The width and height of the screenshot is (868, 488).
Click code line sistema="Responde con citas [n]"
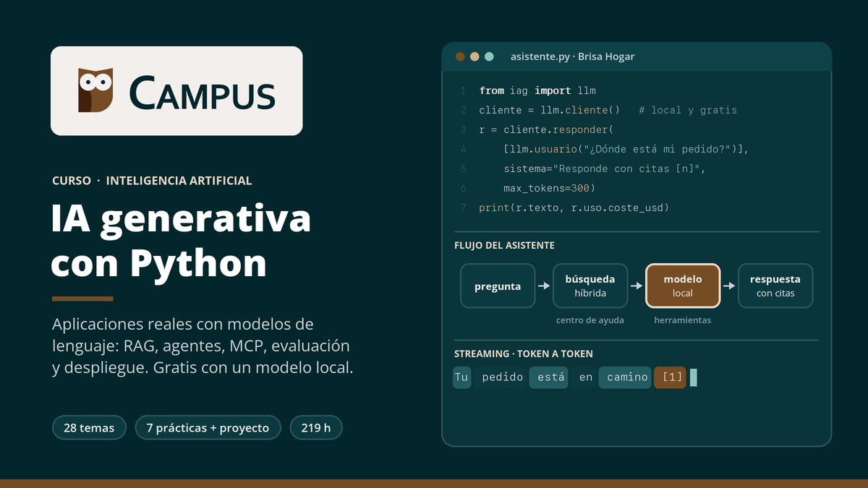[x=604, y=168]
